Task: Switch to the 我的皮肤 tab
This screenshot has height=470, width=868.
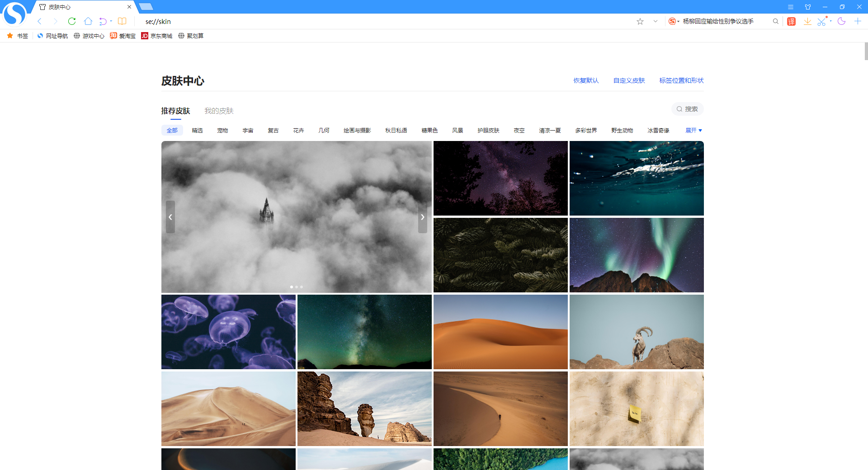Action: click(219, 111)
